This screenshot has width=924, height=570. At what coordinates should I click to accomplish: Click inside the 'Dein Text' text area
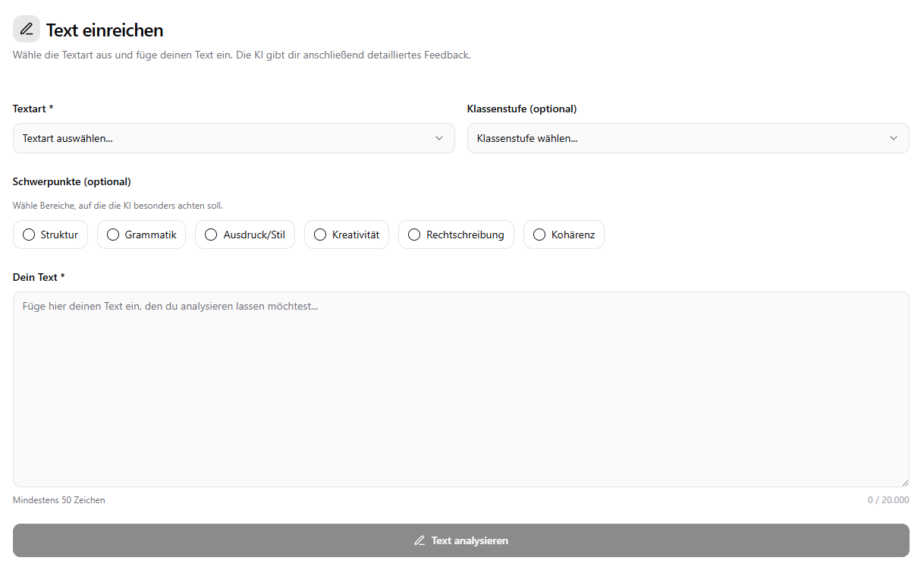pyautogui.click(x=460, y=387)
